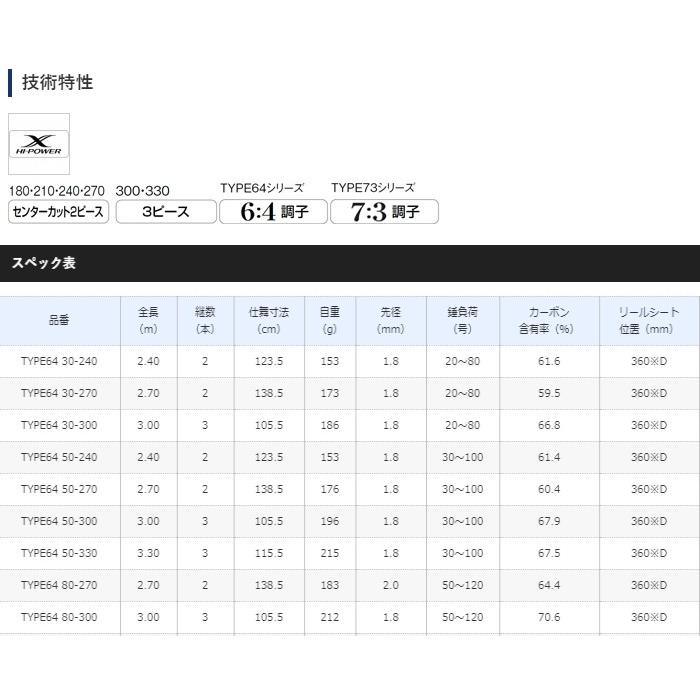Click the カーボン含有率 (%) column header
Viewport: 700px width, 700px height.
[x=549, y=320]
